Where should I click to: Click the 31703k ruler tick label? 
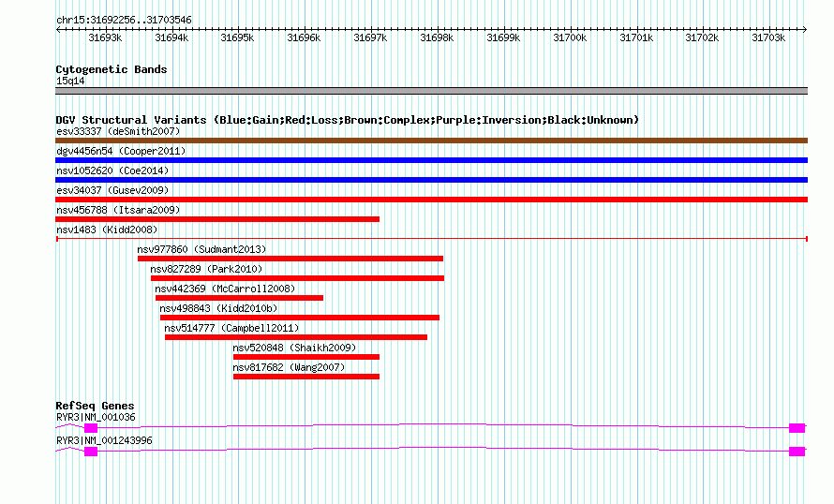(768, 37)
